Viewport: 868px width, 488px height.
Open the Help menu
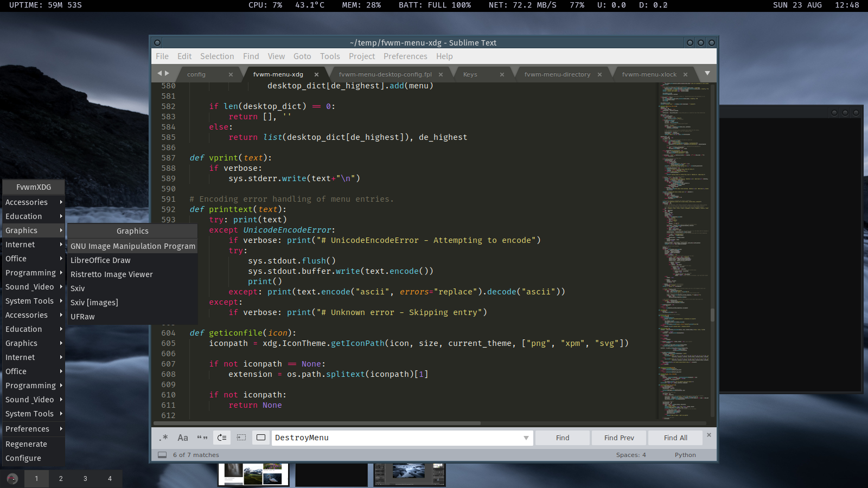pyautogui.click(x=444, y=56)
